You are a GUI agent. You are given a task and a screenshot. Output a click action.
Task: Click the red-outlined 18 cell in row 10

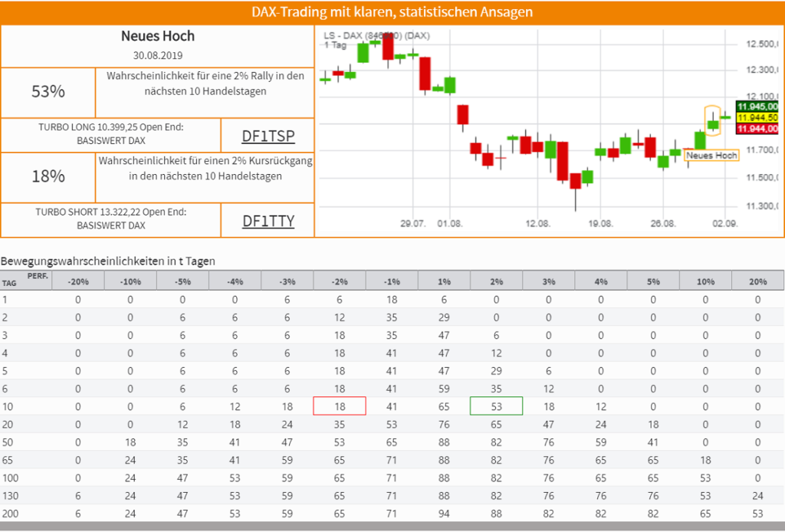pos(340,406)
